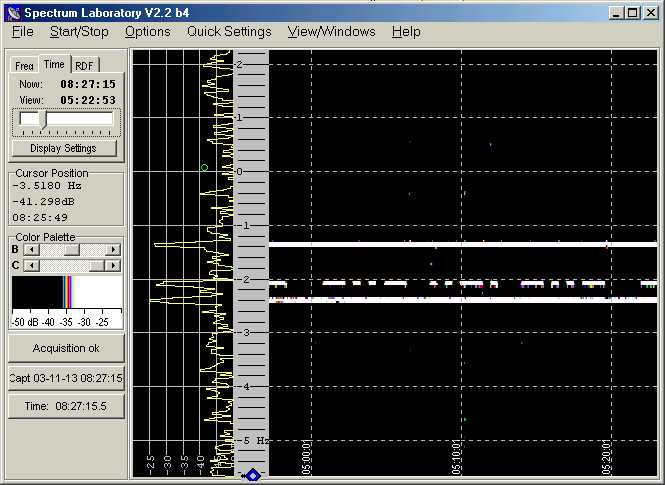
Task: Click the View time value 05:22:53
Action: coord(88,100)
